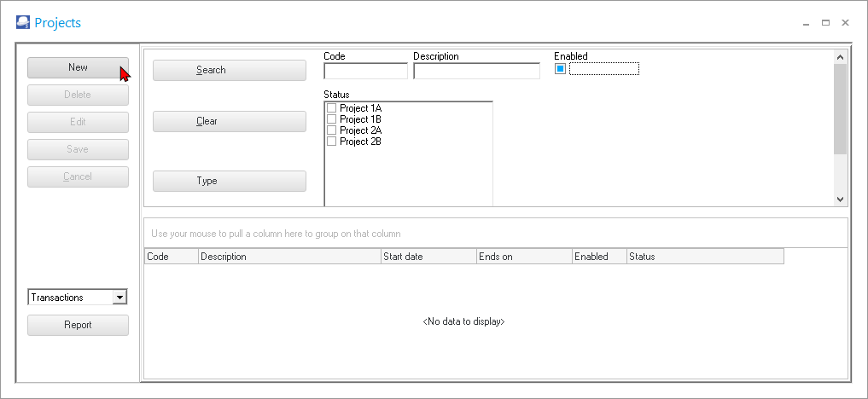Open the Transactions dropdown
This screenshot has height=399, width=868.
(x=119, y=298)
